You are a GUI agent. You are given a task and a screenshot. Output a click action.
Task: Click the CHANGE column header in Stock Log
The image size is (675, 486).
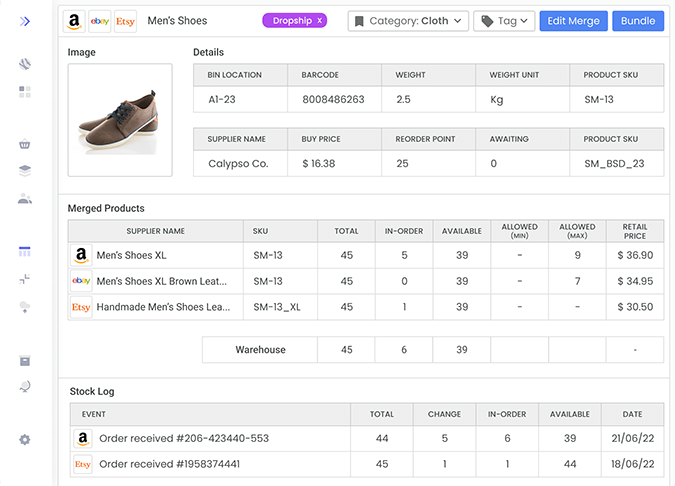tap(444, 414)
